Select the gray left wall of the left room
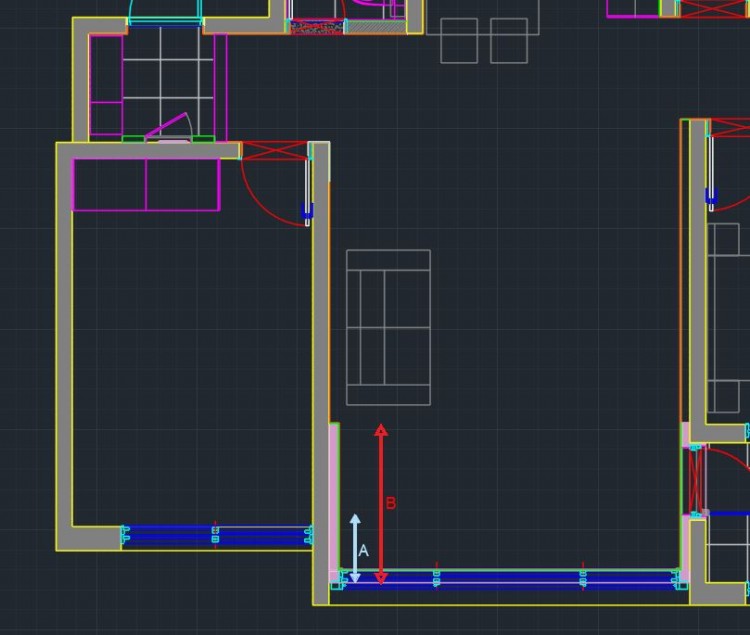 [x=65, y=340]
